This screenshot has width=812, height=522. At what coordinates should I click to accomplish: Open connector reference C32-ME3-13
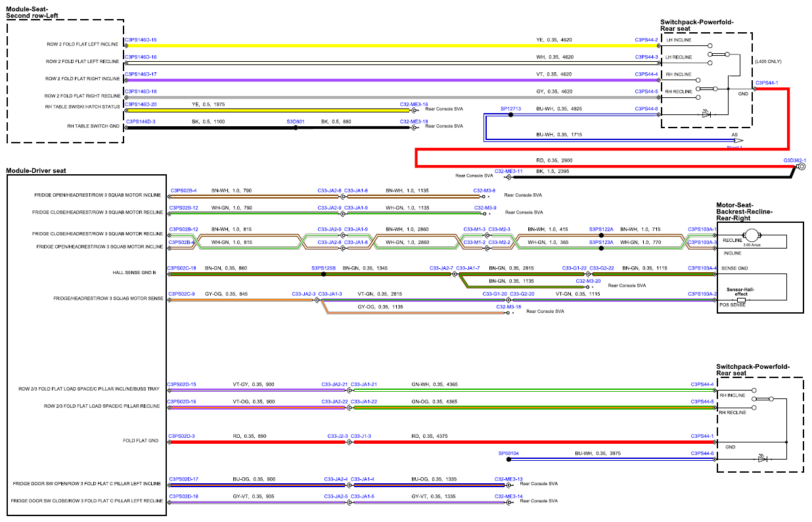tap(508, 479)
